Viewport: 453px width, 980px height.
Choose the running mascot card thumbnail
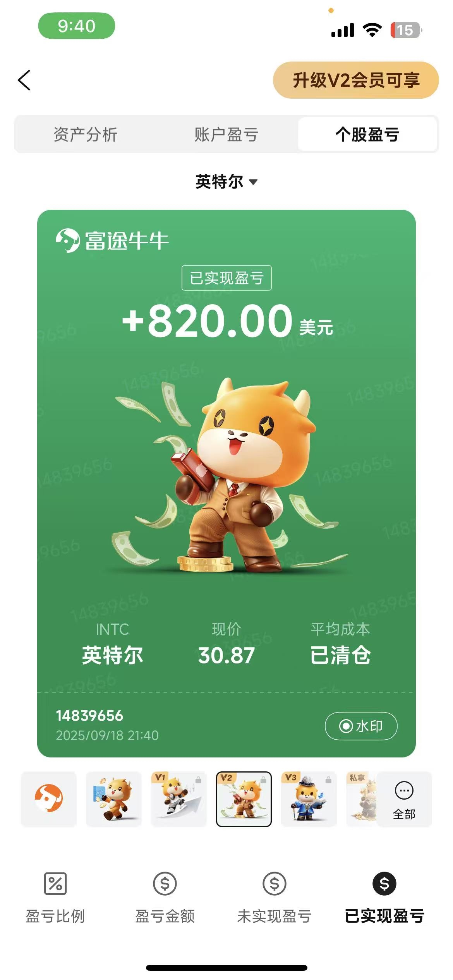114,799
